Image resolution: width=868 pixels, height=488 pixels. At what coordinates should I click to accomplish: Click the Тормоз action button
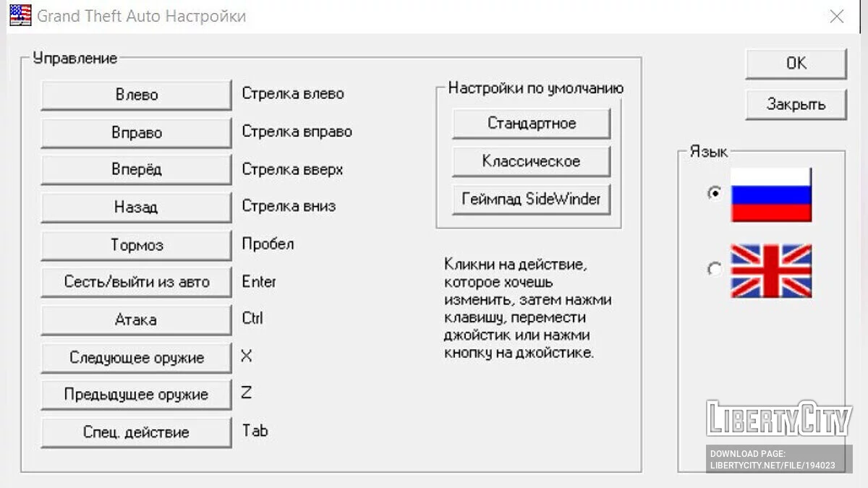point(136,245)
